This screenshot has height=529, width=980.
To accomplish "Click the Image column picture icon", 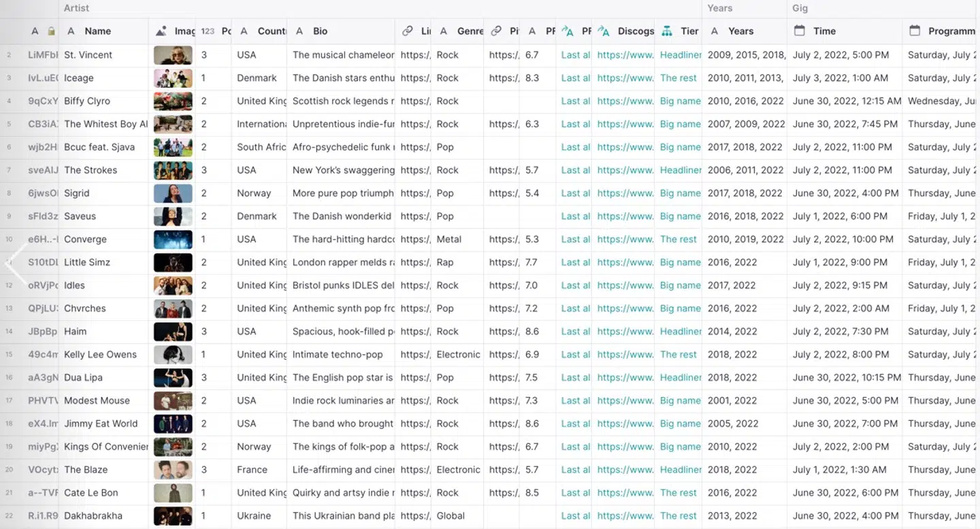I will (161, 31).
